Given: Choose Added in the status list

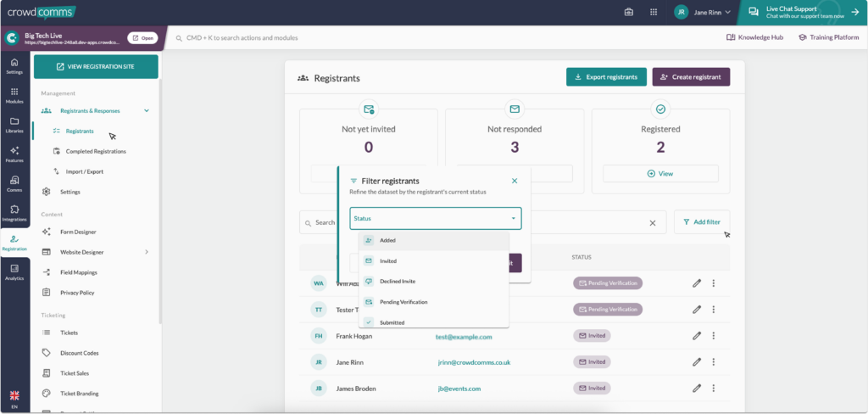Looking at the screenshot, I should click(x=387, y=240).
